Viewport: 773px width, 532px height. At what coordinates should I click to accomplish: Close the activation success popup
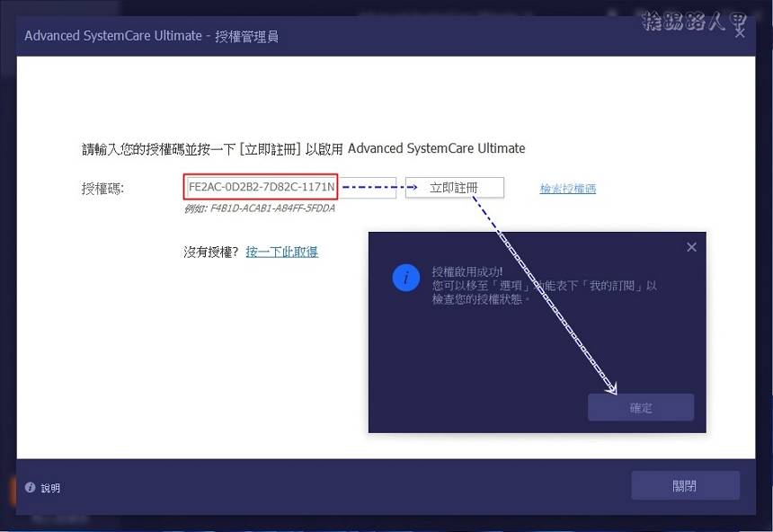(692, 247)
